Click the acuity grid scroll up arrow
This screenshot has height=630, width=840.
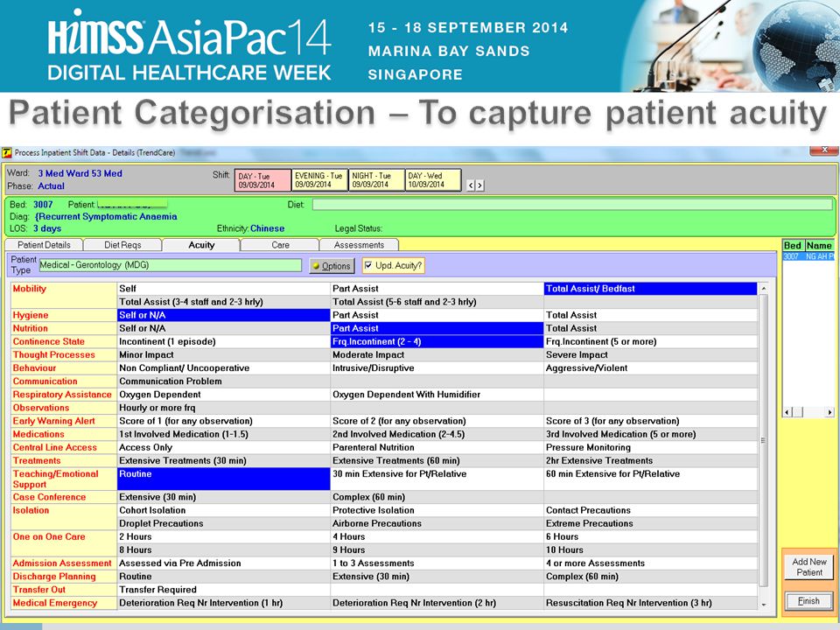(764, 288)
